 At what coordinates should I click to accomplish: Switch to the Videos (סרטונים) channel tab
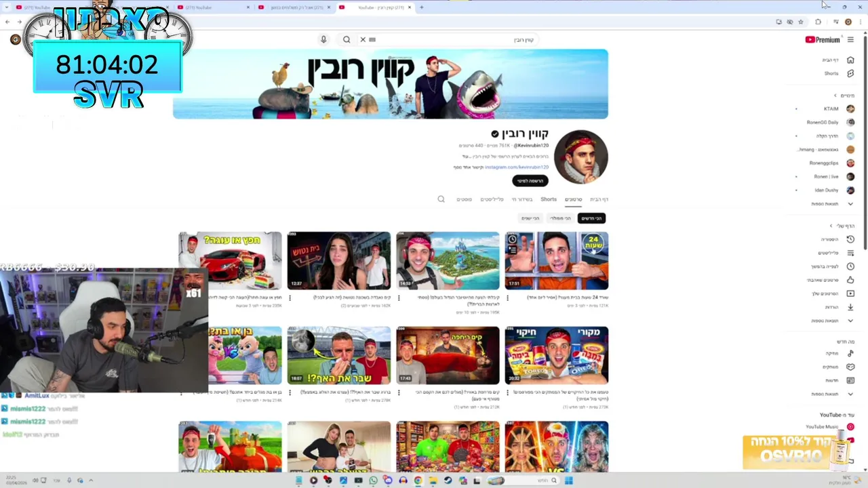574,199
